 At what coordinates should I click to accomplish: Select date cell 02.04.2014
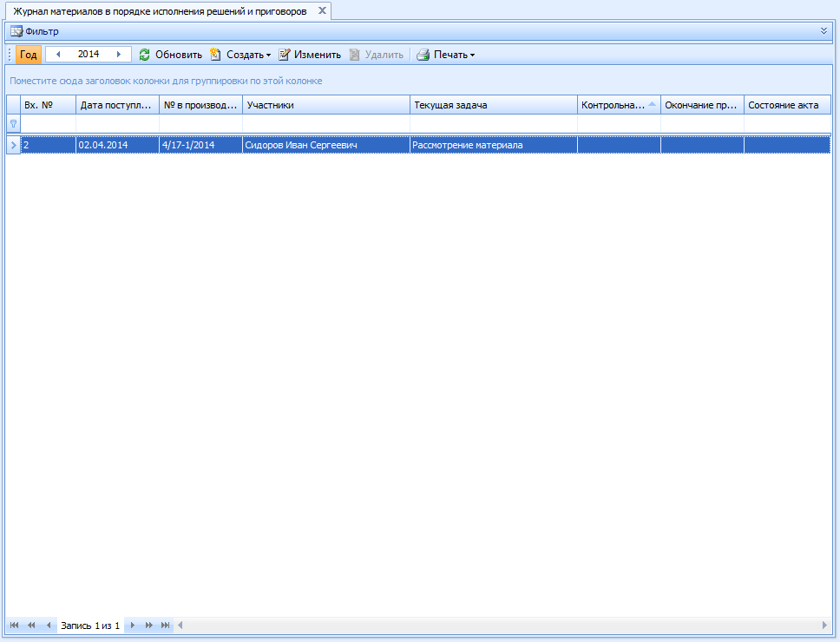tap(117, 145)
